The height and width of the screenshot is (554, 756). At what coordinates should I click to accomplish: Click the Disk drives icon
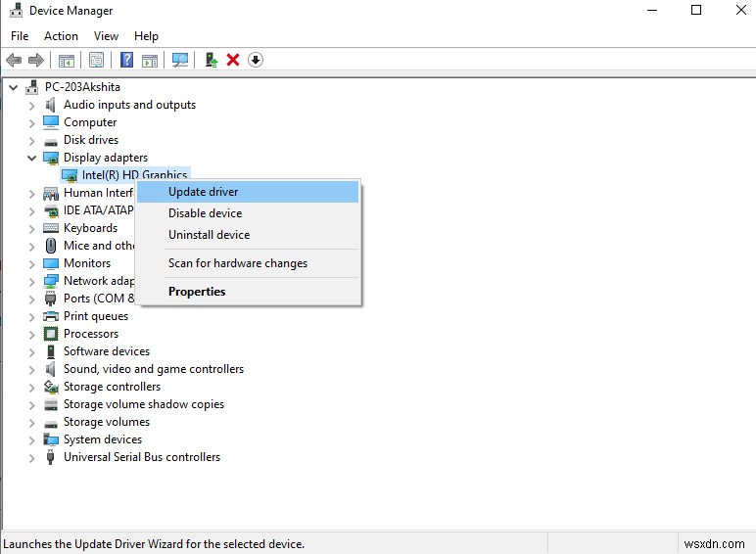pyautogui.click(x=51, y=141)
